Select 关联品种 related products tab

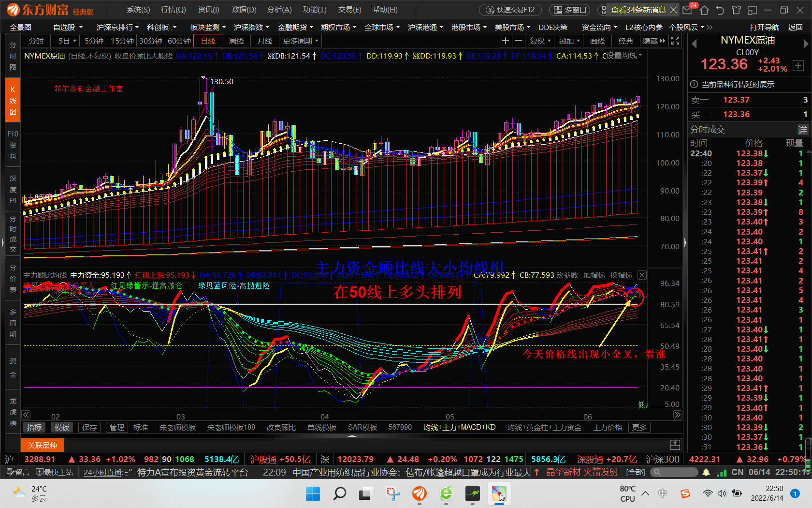click(43, 445)
